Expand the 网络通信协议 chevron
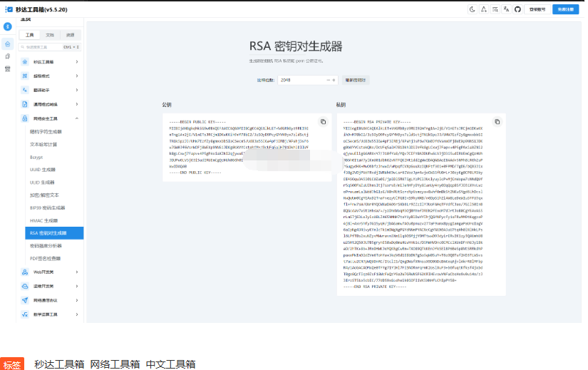 (x=77, y=300)
